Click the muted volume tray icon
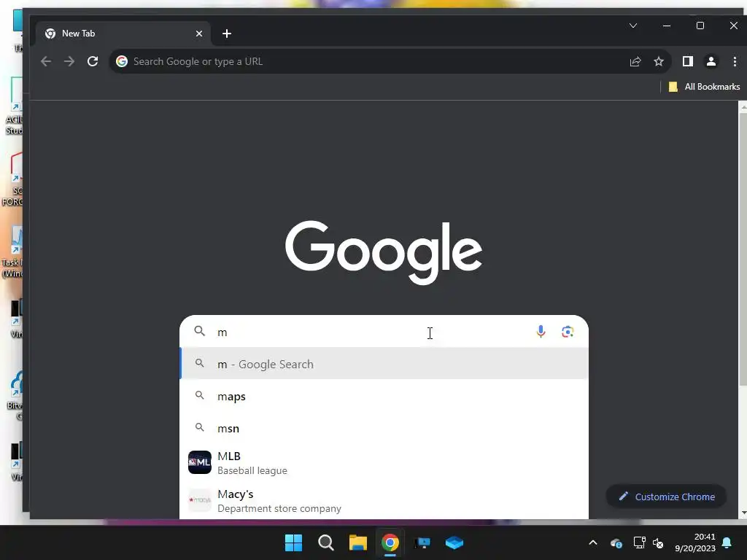 [658, 542]
